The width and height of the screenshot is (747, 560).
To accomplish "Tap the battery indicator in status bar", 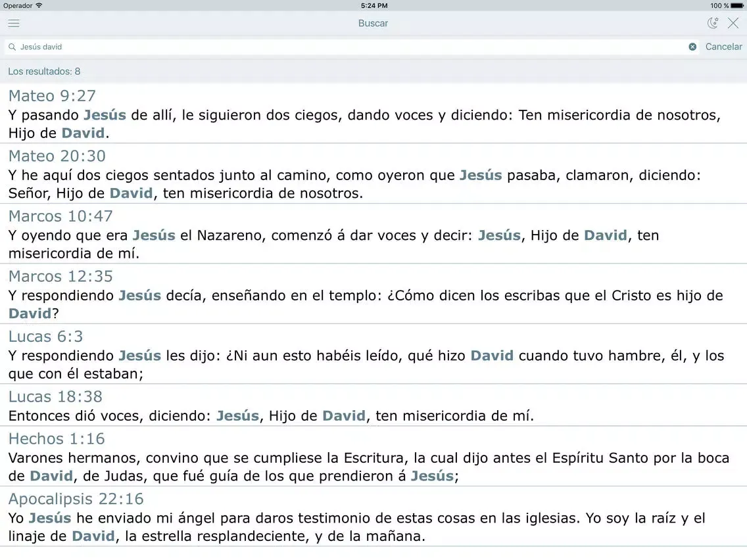I will 736,6.
